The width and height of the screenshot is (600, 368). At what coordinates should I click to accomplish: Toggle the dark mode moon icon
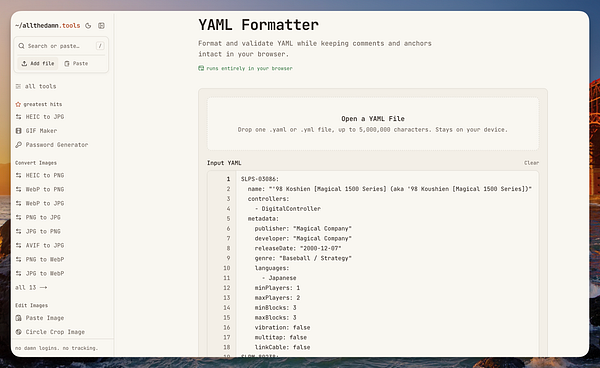coord(88,26)
